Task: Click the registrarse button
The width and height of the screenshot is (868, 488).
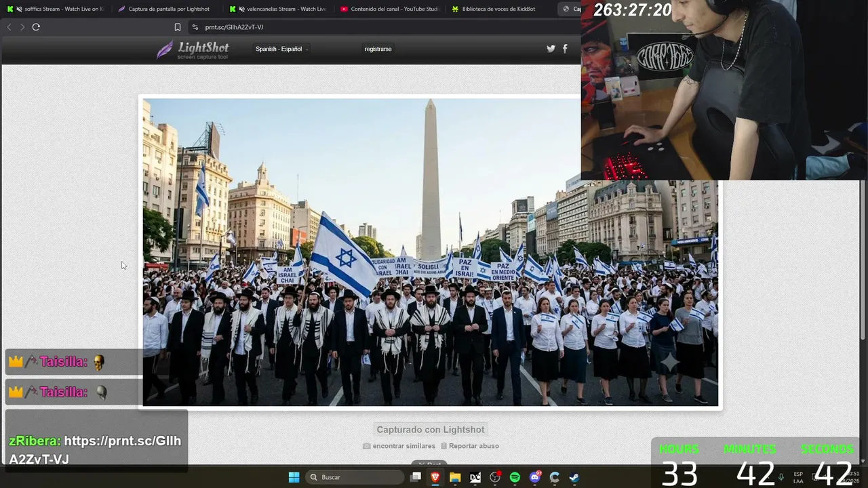Action: pyautogui.click(x=378, y=49)
